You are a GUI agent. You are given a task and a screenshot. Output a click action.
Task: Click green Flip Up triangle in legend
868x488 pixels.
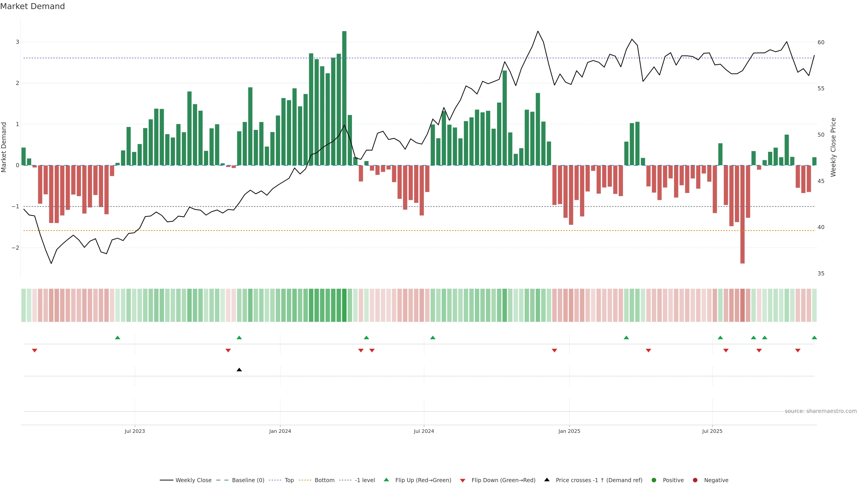386,480
